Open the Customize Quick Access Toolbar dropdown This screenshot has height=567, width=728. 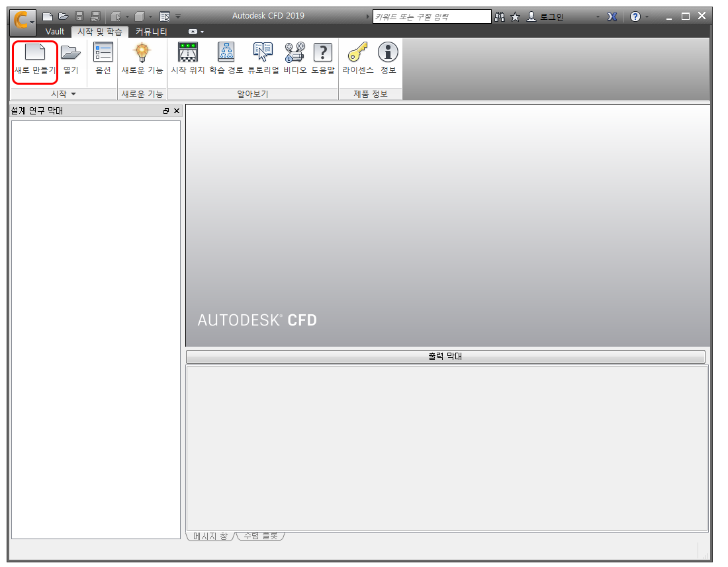(x=178, y=17)
